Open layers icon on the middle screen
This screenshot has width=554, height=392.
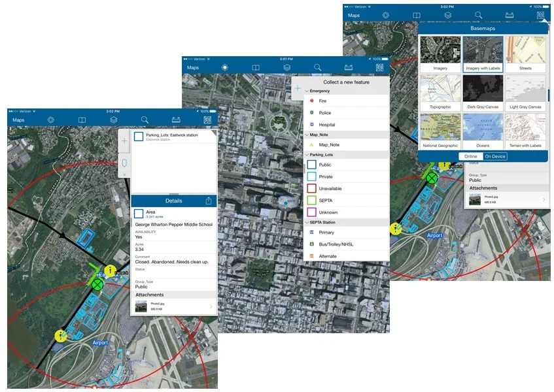click(287, 67)
